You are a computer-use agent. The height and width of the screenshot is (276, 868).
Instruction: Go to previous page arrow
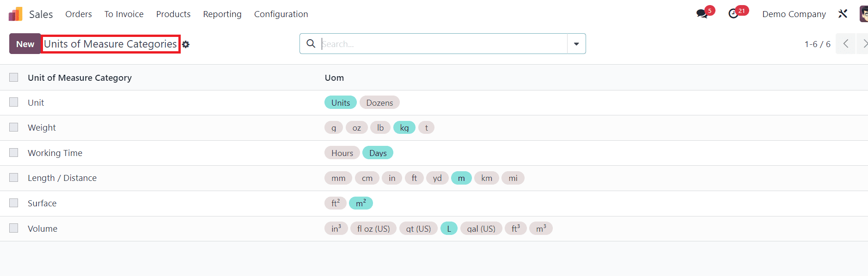(845, 44)
